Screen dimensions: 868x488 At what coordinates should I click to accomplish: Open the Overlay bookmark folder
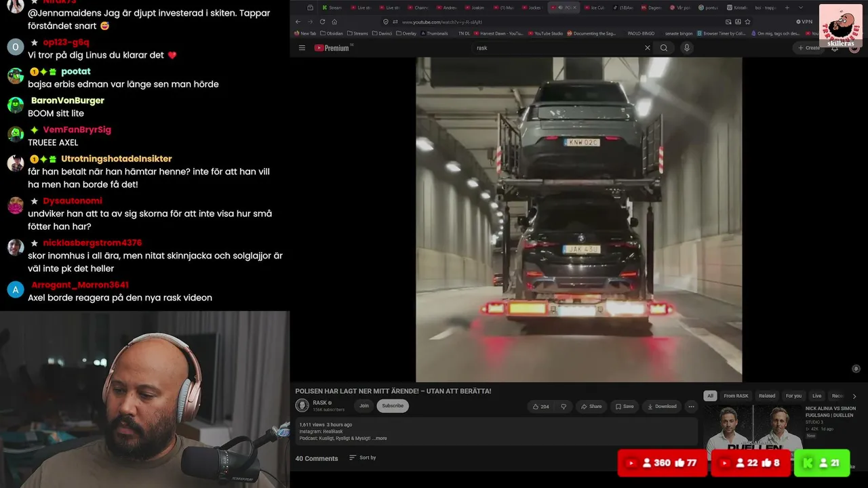[407, 33]
